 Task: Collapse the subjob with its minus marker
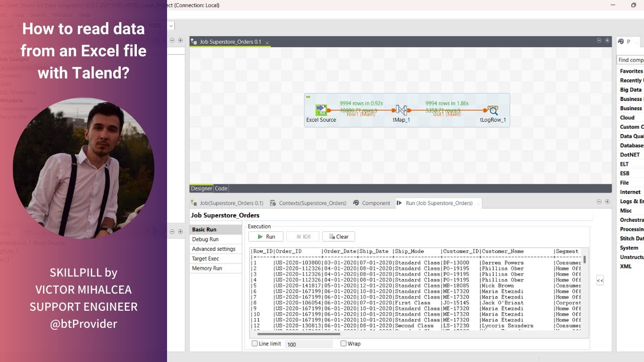click(308, 97)
